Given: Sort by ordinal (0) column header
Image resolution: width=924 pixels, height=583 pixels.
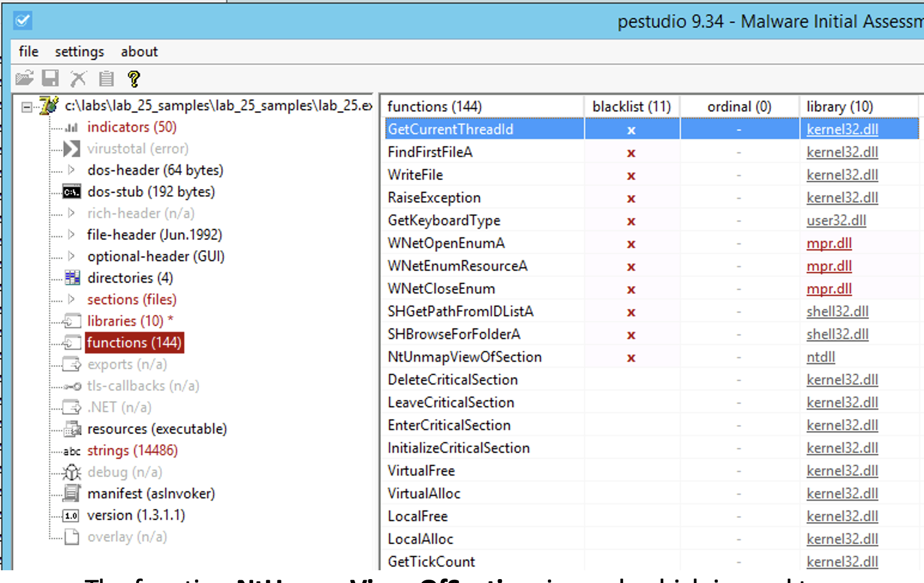Looking at the screenshot, I should (x=740, y=106).
